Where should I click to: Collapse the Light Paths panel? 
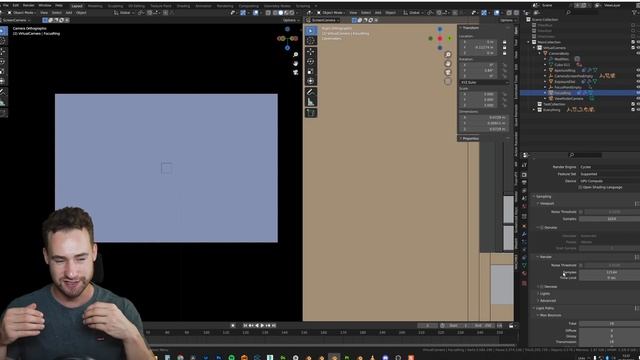(x=544, y=308)
